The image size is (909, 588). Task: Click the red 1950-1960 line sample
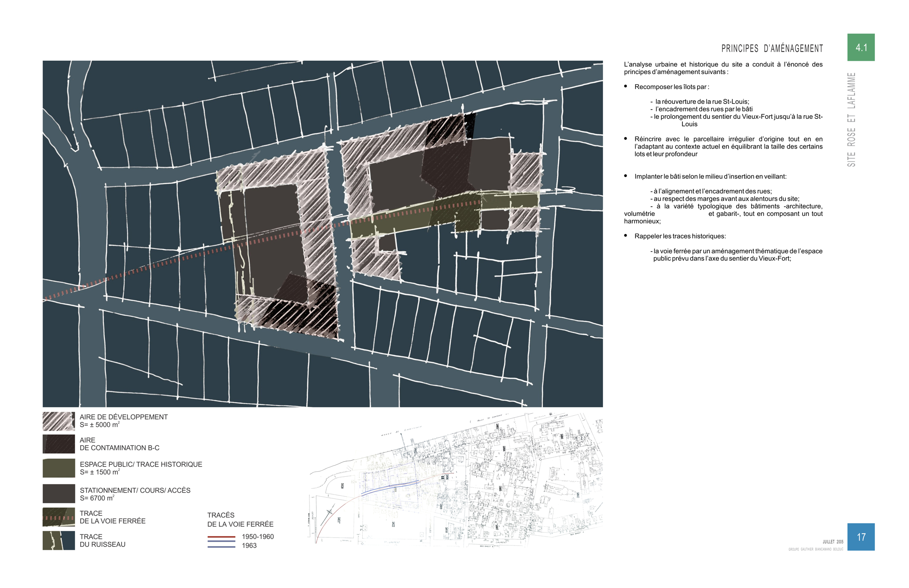click(221, 537)
